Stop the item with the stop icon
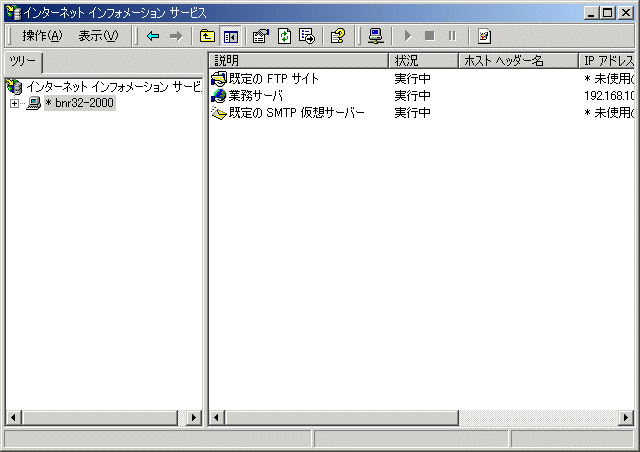The width and height of the screenshot is (640, 452). click(x=429, y=36)
